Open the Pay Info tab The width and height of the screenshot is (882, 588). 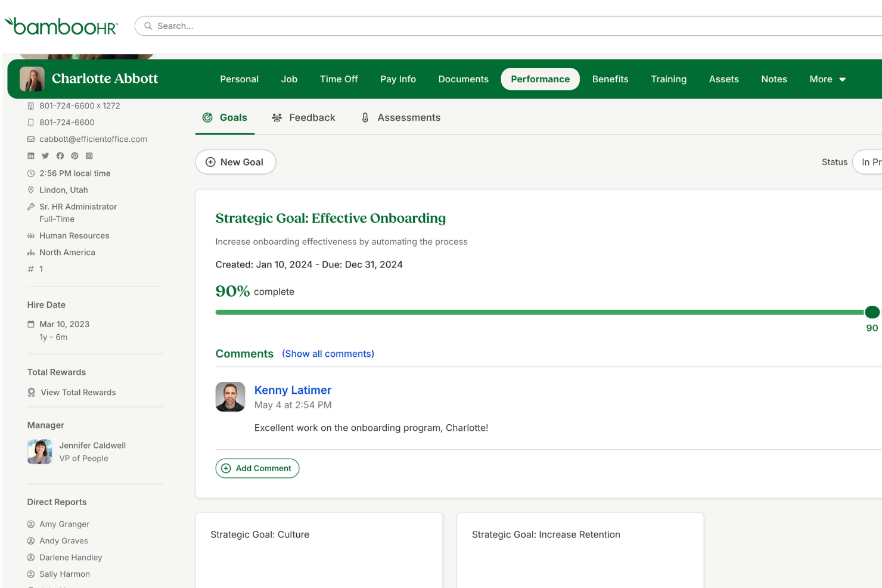[397, 79]
